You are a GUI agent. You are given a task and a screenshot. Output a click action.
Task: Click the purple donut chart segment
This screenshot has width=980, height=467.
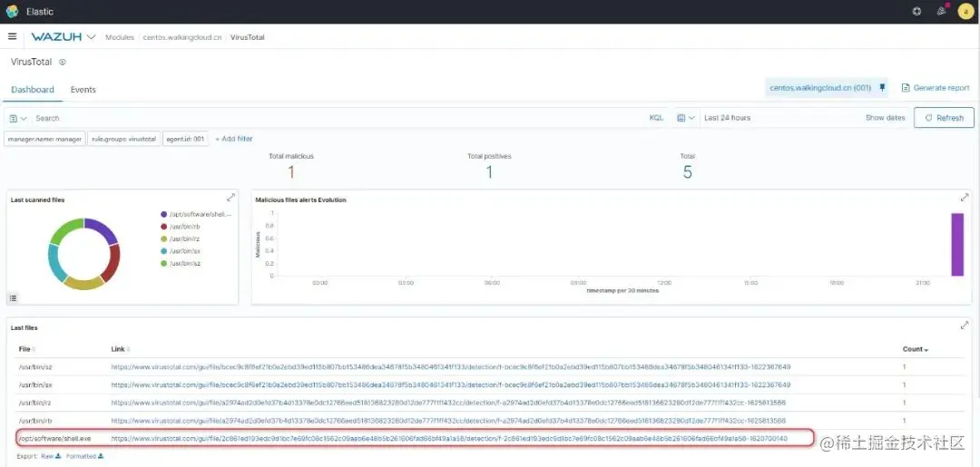click(102, 229)
